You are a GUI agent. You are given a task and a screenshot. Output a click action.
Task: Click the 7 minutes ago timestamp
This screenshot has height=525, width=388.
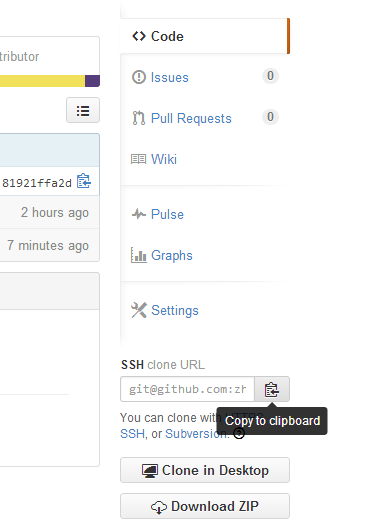click(48, 246)
